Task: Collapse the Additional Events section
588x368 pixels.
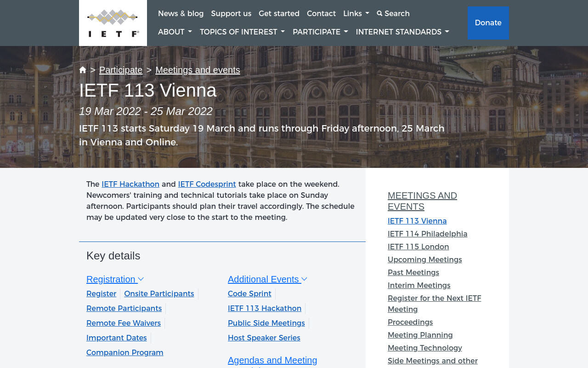Action: (267, 279)
